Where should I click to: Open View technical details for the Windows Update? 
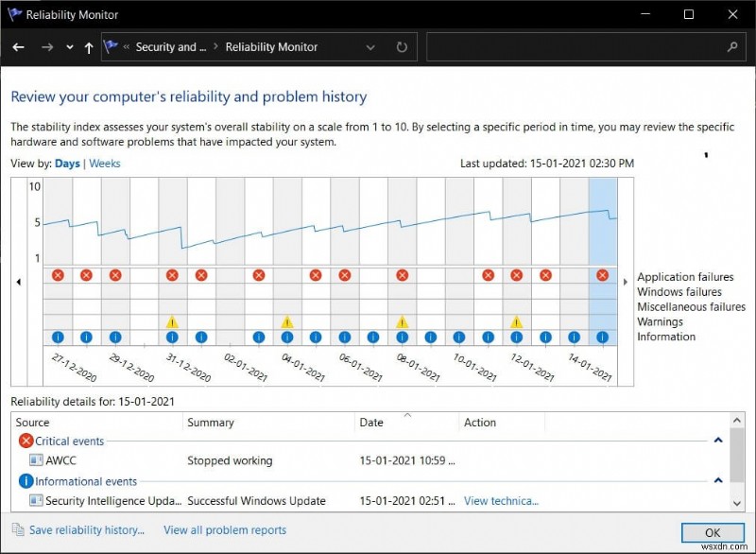pos(501,501)
